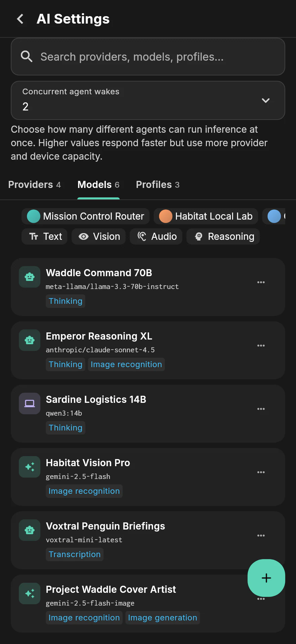The width and height of the screenshot is (296, 644).
Task: Go back using the header arrow
Action: tap(20, 19)
